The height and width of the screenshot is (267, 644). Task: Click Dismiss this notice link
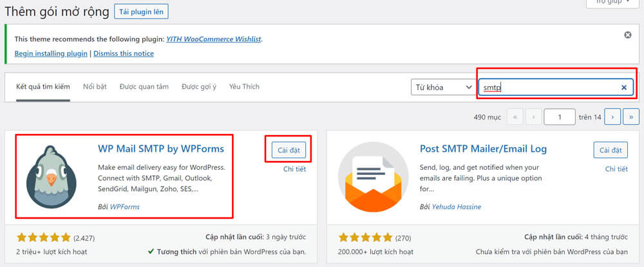124,53
